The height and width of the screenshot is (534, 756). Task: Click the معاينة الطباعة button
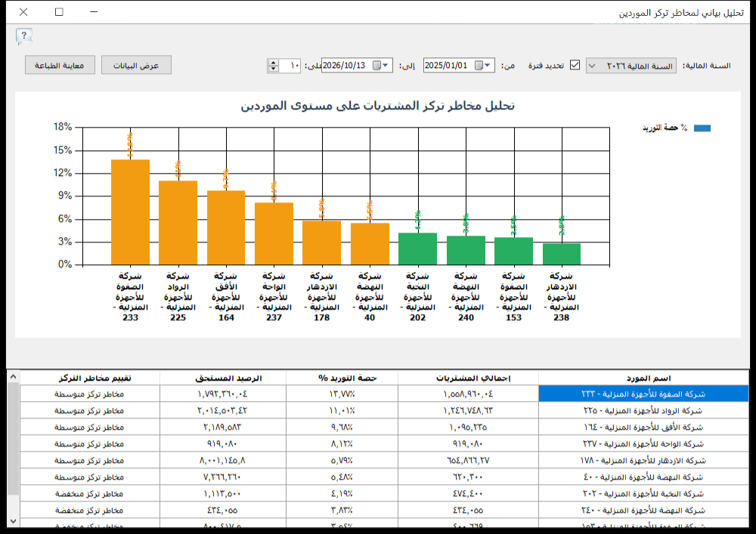pyautogui.click(x=60, y=66)
